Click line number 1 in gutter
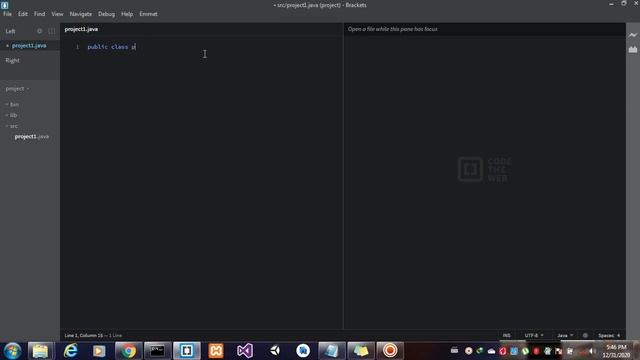This screenshot has height=360, width=640. 77,47
